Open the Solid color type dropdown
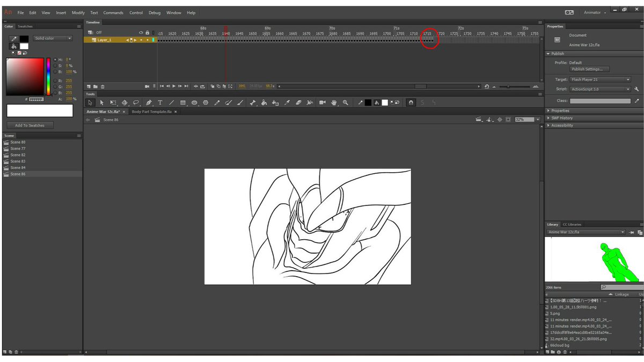 point(53,38)
